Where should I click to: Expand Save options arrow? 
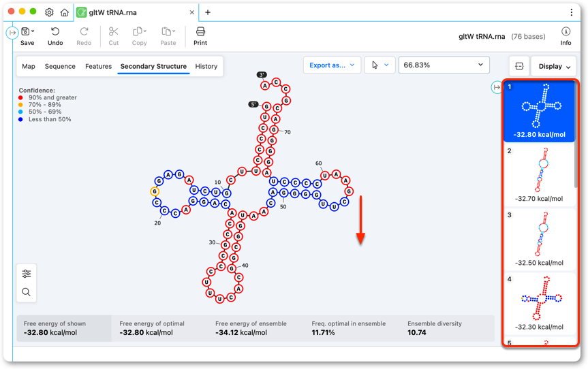33,31
